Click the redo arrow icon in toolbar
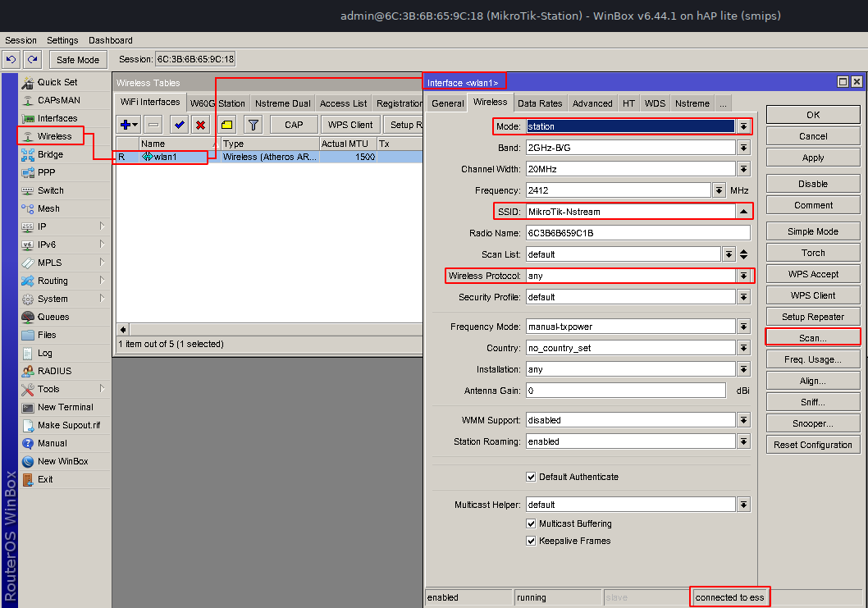Viewport: 868px width, 608px height. (x=33, y=59)
